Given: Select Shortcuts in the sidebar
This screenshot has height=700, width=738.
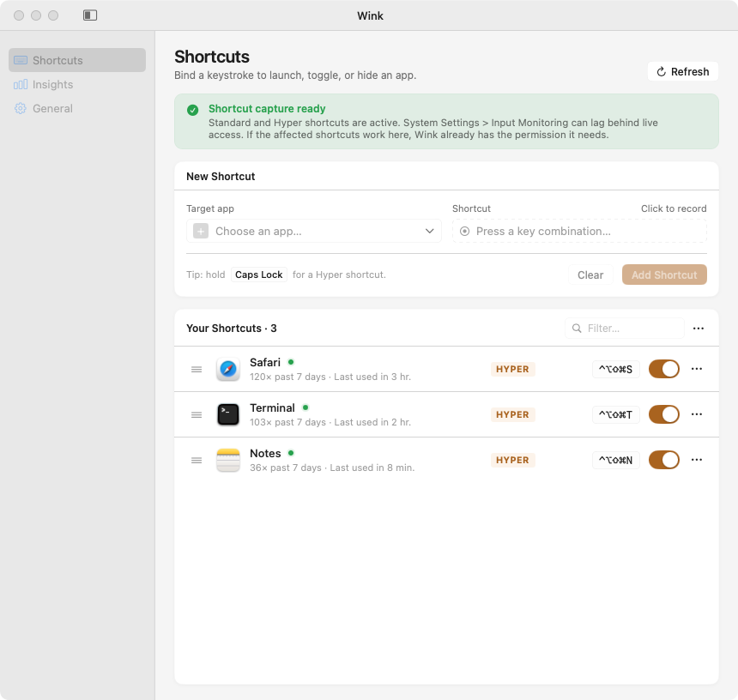Looking at the screenshot, I should [x=77, y=60].
